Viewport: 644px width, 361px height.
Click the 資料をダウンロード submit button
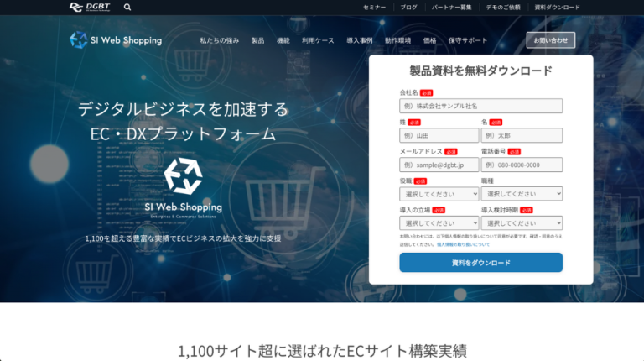click(480, 263)
